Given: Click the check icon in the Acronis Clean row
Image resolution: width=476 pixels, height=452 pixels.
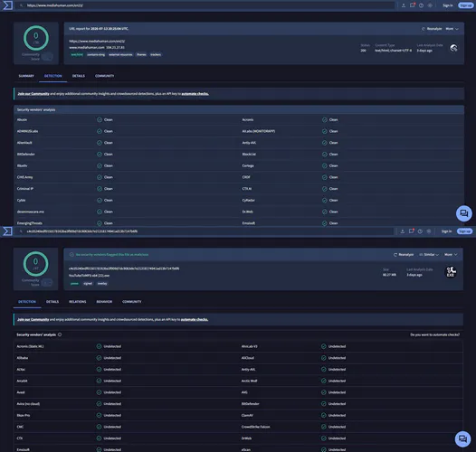Looking at the screenshot, I should point(325,120).
